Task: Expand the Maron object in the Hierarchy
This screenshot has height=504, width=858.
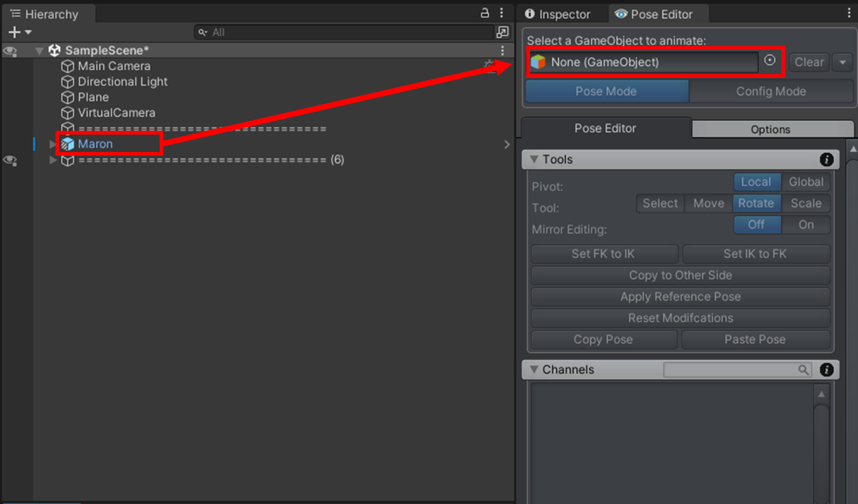Action: pos(52,143)
